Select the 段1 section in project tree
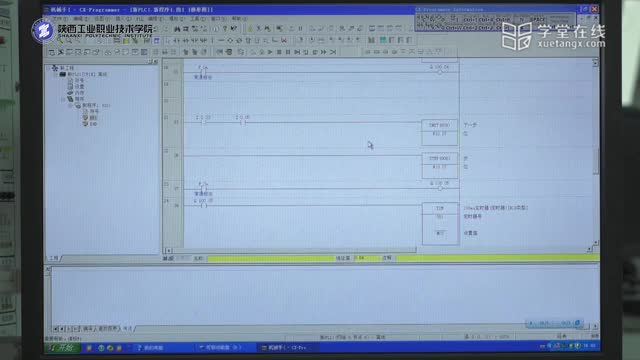 pyautogui.click(x=93, y=118)
